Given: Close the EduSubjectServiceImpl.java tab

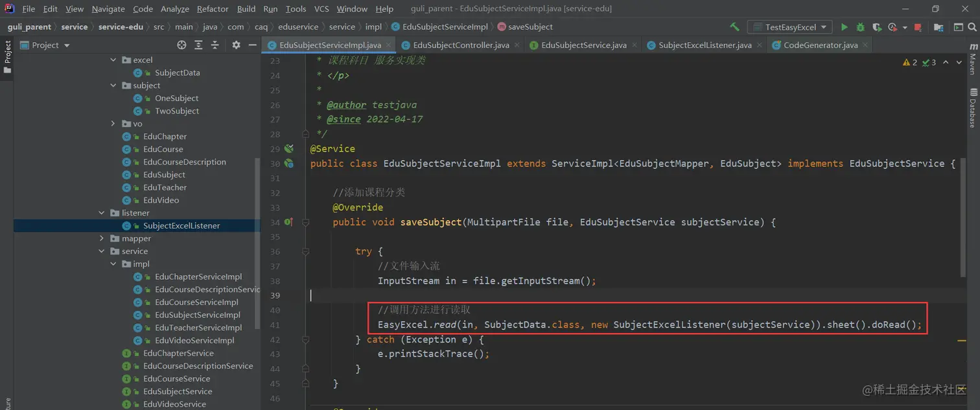Looking at the screenshot, I should pyautogui.click(x=389, y=45).
